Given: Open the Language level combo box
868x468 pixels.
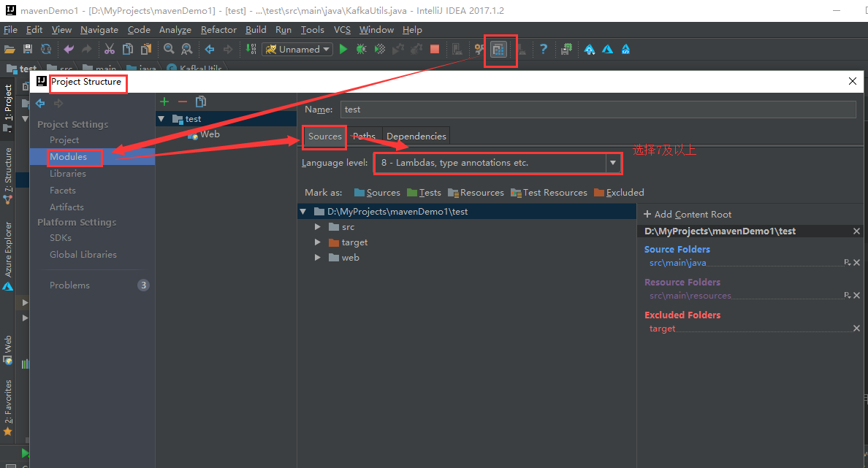Looking at the screenshot, I should pos(497,164).
